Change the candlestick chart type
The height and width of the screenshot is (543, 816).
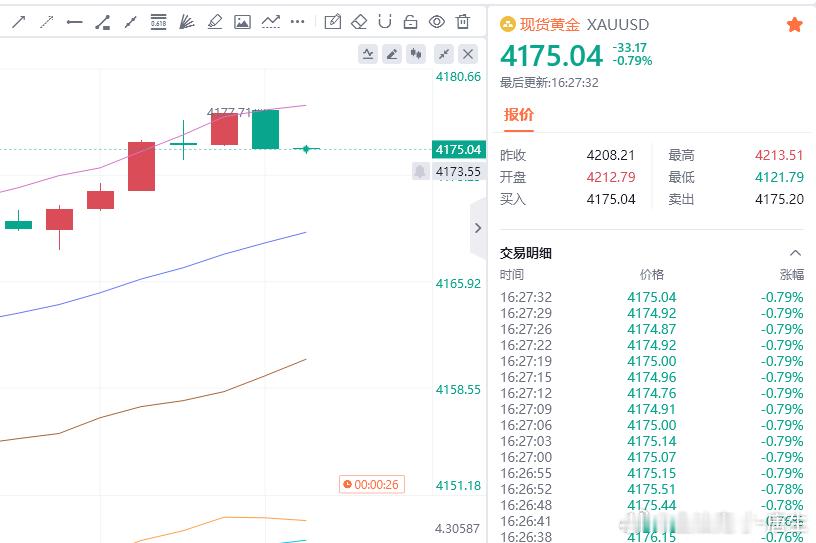416,54
